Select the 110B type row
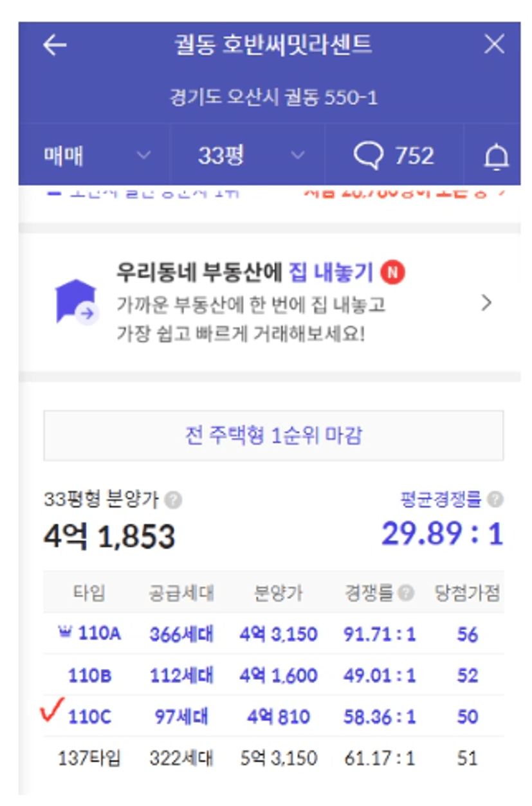The image size is (532, 806). pos(273,675)
